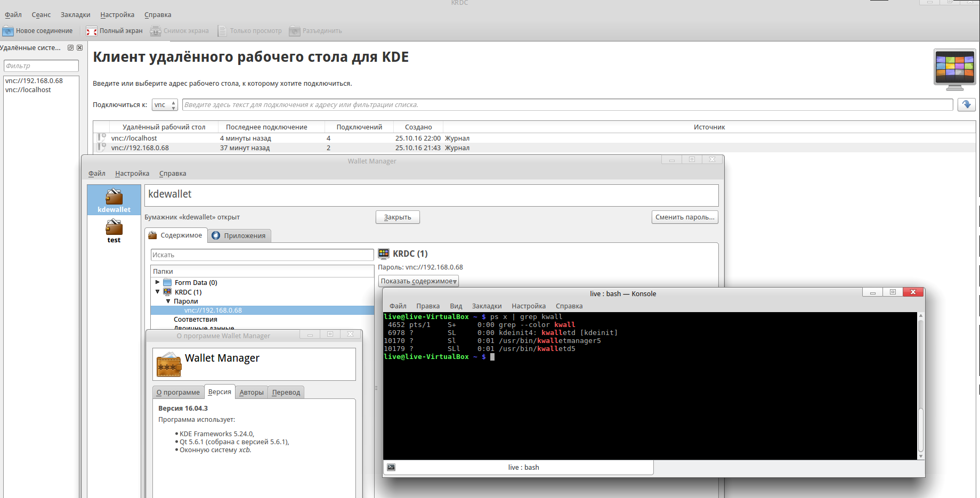Click the connect arrow button beside address field
The image size is (980, 498).
[x=966, y=105]
